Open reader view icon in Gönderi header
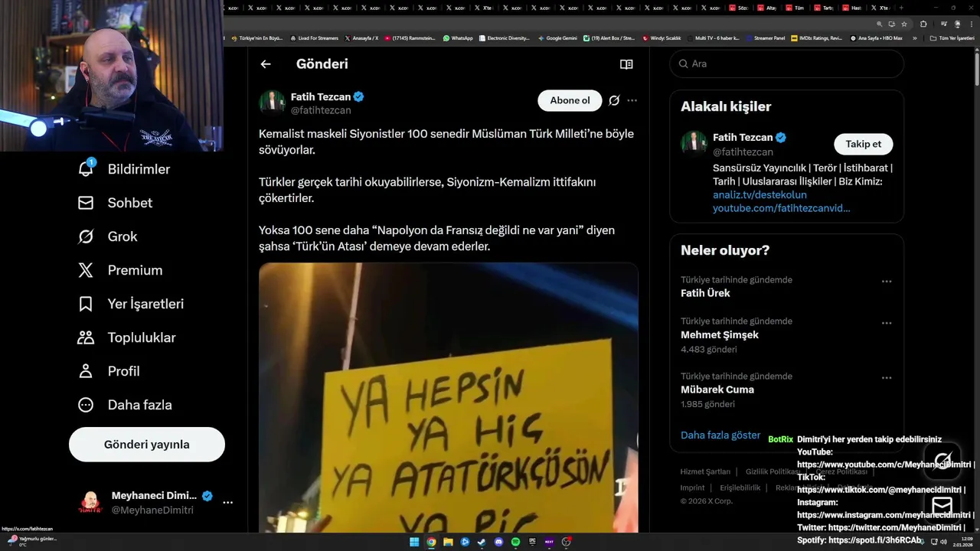The image size is (980, 551). [626, 64]
